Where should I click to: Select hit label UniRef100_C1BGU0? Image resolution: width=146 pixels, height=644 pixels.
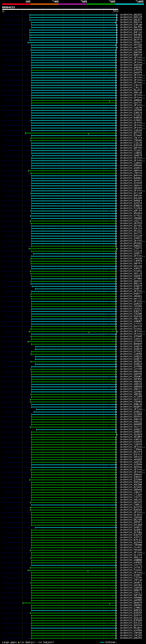point(131,163)
